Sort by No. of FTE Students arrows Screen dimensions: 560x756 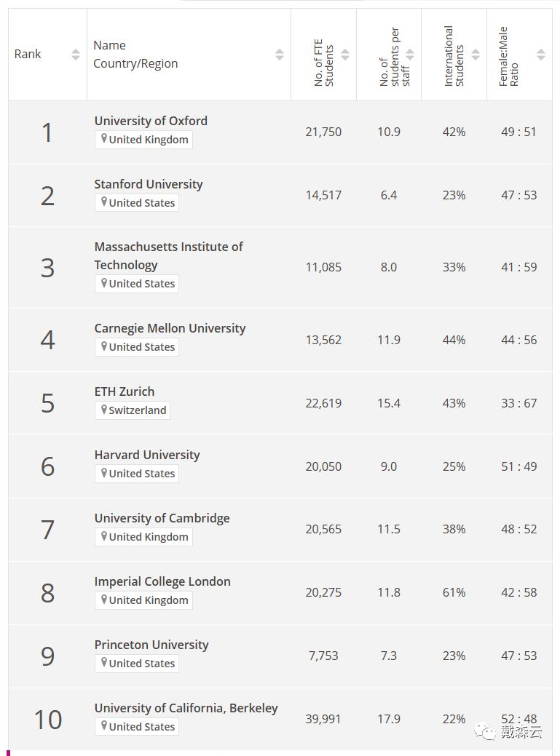[x=345, y=55]
